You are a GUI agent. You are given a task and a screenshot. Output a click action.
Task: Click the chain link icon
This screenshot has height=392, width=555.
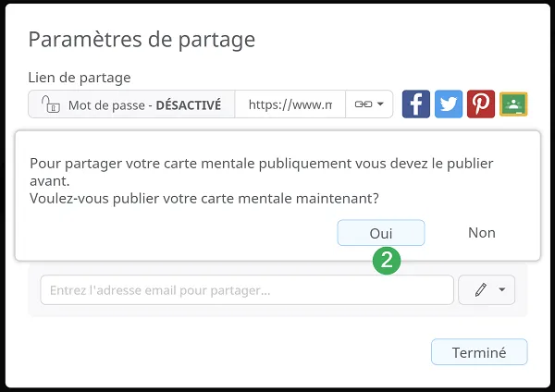coord(364,104)
